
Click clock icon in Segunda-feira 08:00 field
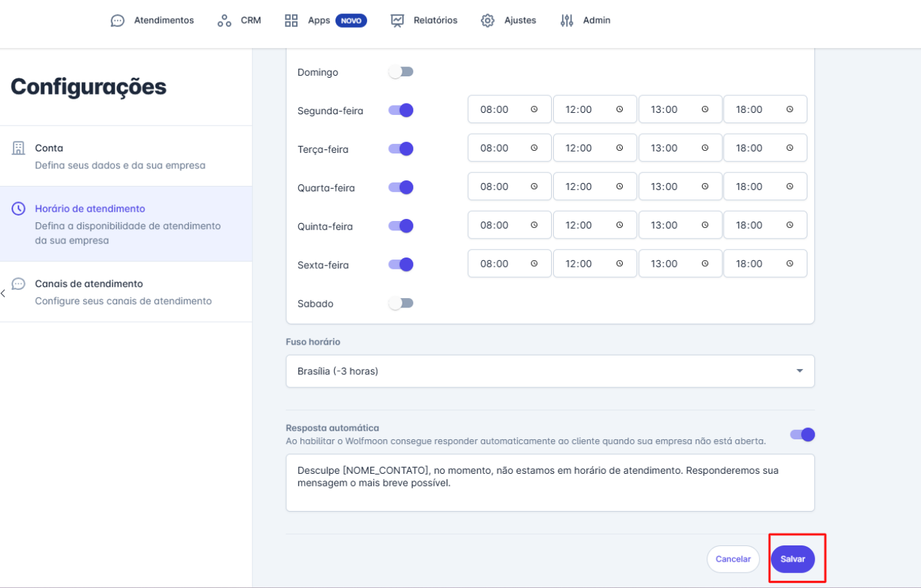click(534, 109)
